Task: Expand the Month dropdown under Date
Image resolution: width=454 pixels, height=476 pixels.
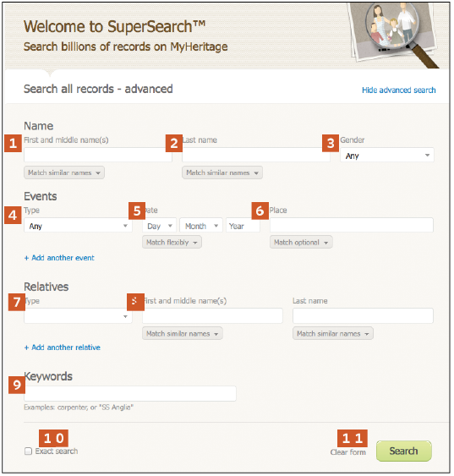Action: (201, 226)
